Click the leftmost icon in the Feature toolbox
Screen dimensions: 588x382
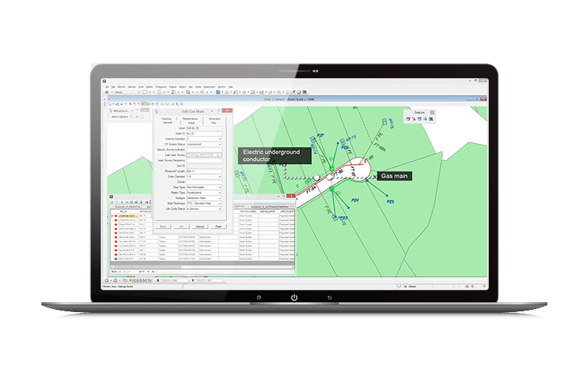[408, 119]
